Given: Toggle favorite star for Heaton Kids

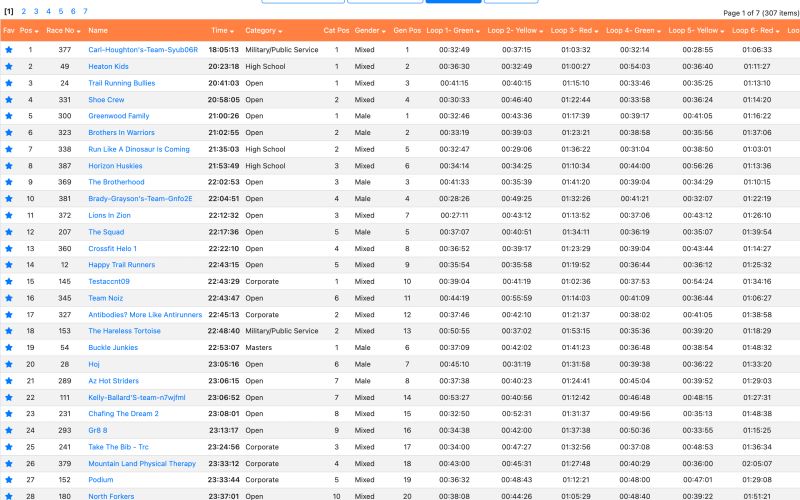Looking at the screenshot, I should [x=9, y=66].
